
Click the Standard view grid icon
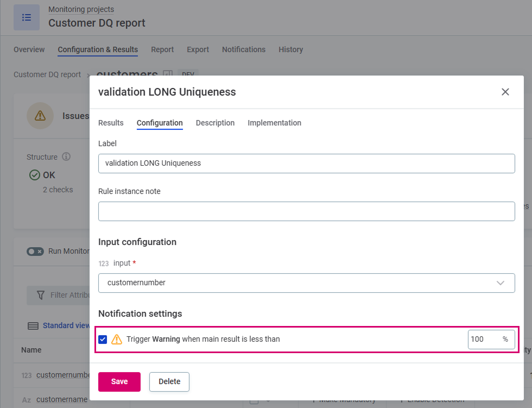click(33, 325)
